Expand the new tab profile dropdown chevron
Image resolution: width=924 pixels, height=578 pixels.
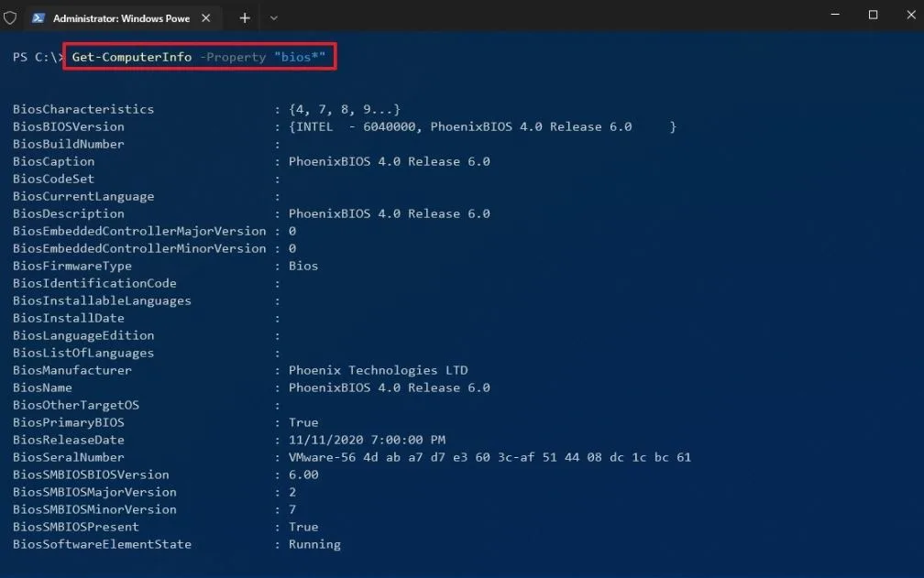pos(273,18)
